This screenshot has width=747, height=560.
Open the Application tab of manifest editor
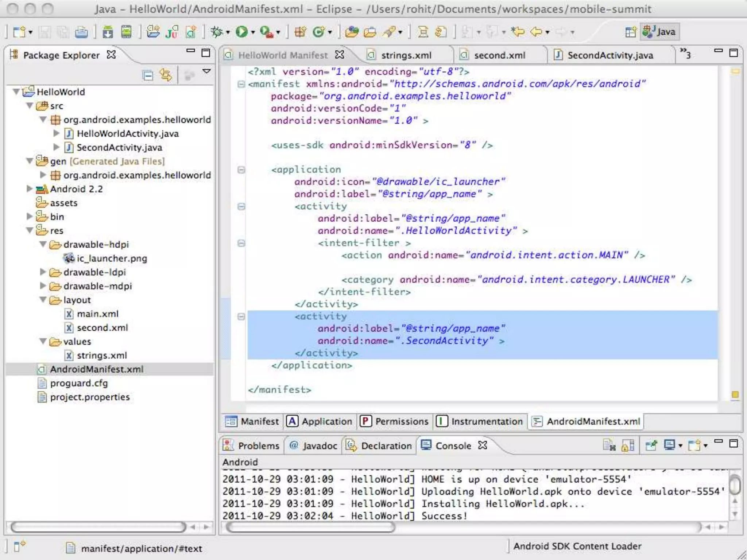tap(320, 421)
